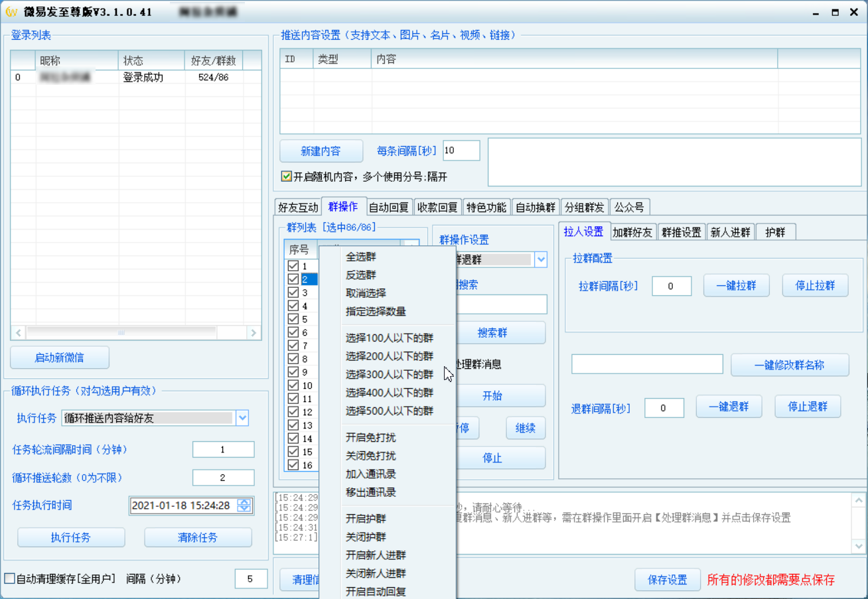
Task: Click the group name text input field
Action: click(647, 364)
